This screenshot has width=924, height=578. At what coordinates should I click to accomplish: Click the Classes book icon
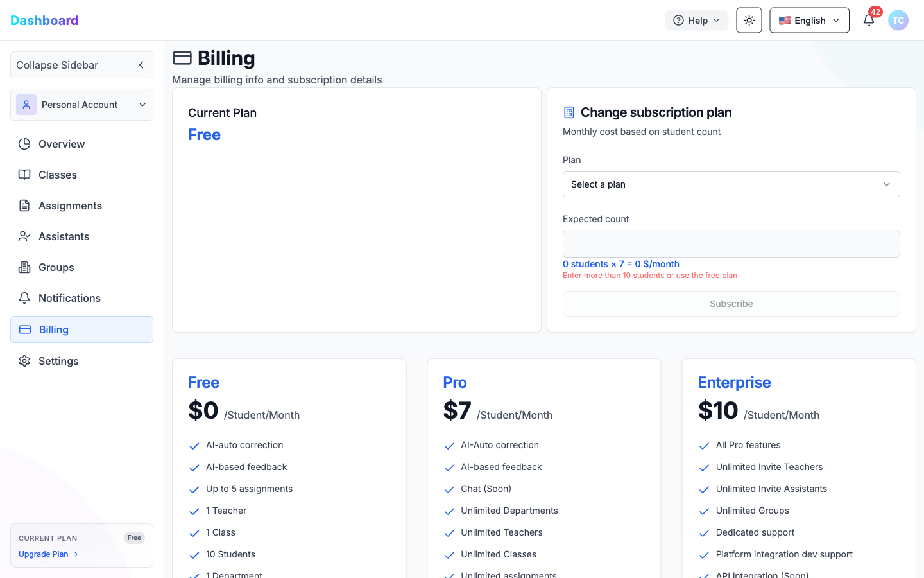[x=24, y=175]
